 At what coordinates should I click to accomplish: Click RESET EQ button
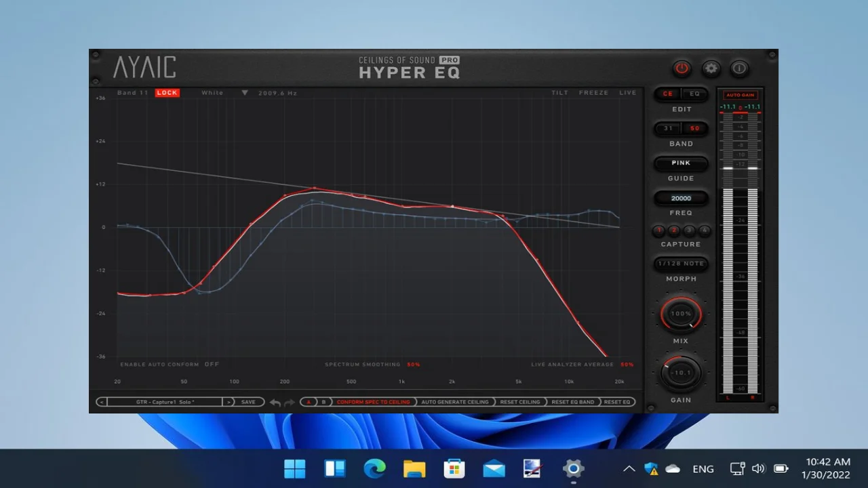coord(617,402)
